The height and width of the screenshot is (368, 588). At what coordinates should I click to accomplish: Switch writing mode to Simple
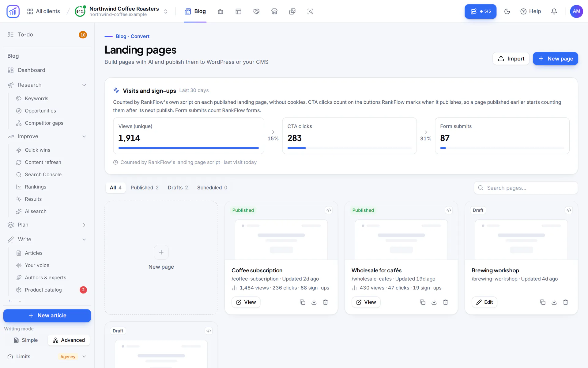coord(26,340)
